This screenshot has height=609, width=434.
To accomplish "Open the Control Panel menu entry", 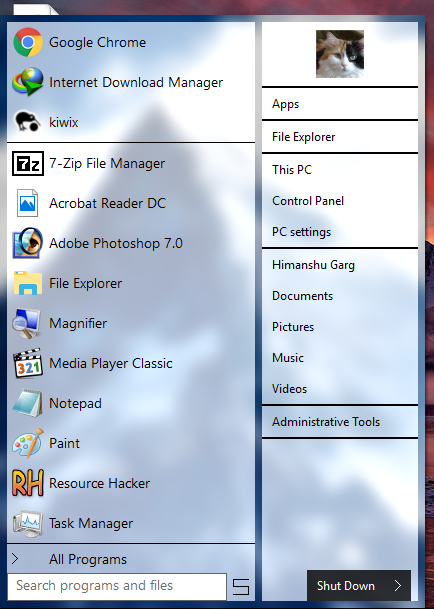I will tap(340, 201).
